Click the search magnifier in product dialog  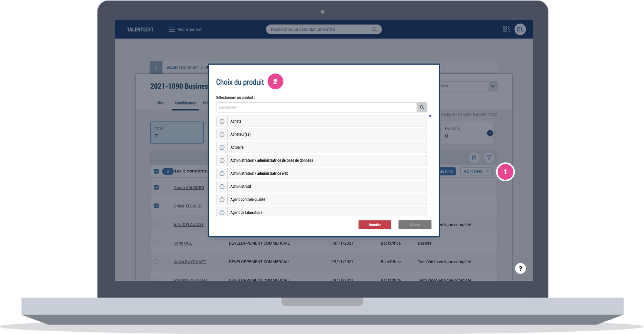click(422, 107)
